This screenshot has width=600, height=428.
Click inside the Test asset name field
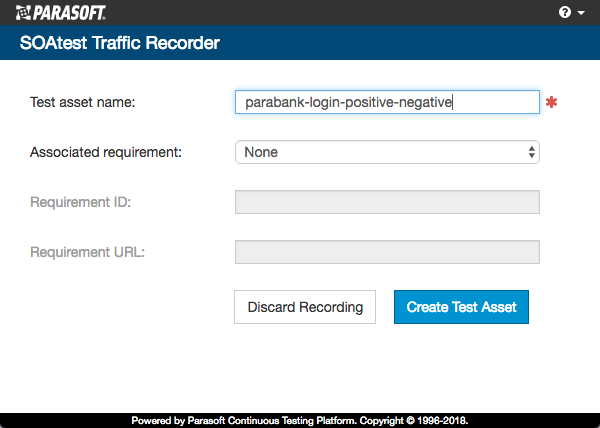[387, 102]
